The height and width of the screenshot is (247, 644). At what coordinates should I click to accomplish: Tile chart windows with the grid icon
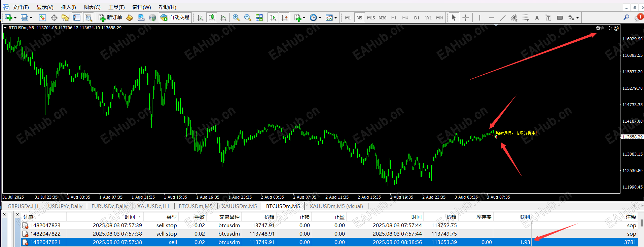point(259,17)
